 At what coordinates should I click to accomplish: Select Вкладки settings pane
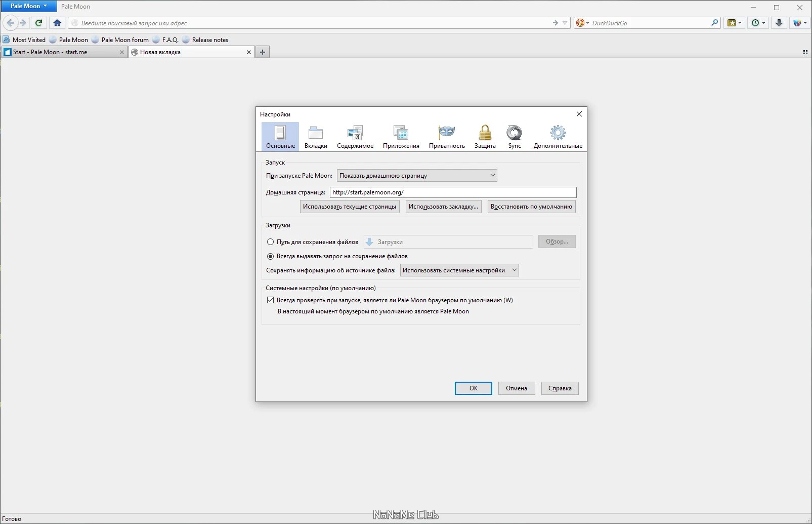[x=316, y=137]
